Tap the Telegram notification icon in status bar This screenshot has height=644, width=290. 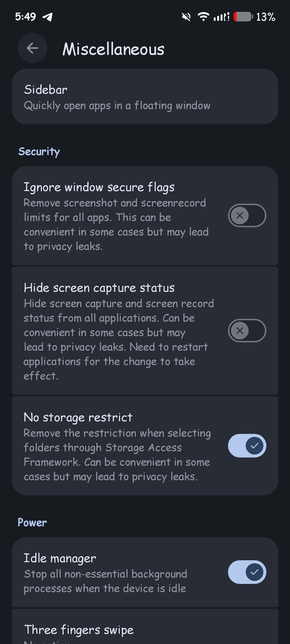pos(48,17)
